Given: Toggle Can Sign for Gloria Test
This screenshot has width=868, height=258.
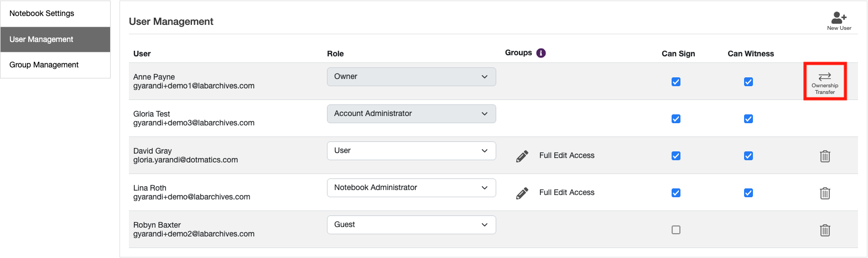Looking at the screenshot, I should 676,119.
